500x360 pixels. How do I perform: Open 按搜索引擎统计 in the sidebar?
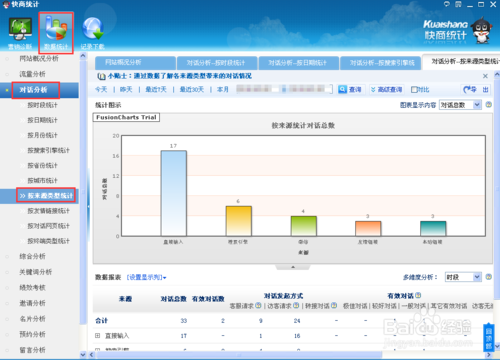click(48, 150)
